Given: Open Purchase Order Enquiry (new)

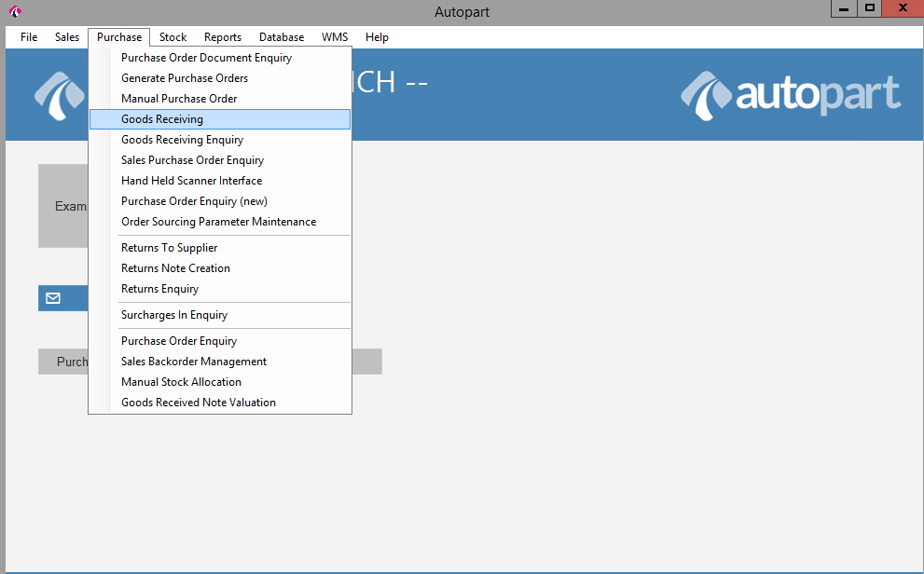Looking at the screenshot, I should [x=220, y=201].
